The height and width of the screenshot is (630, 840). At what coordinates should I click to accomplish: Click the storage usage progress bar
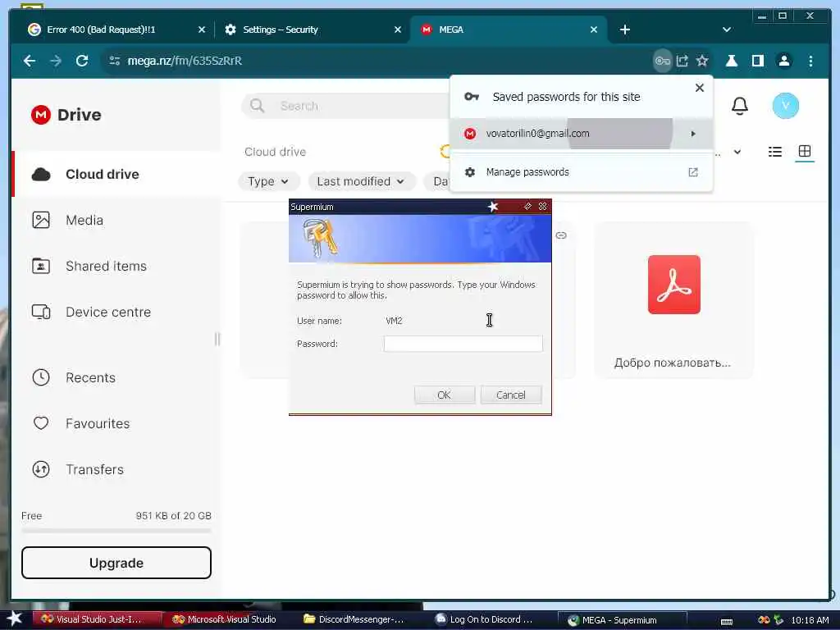(x=116, y=531)
